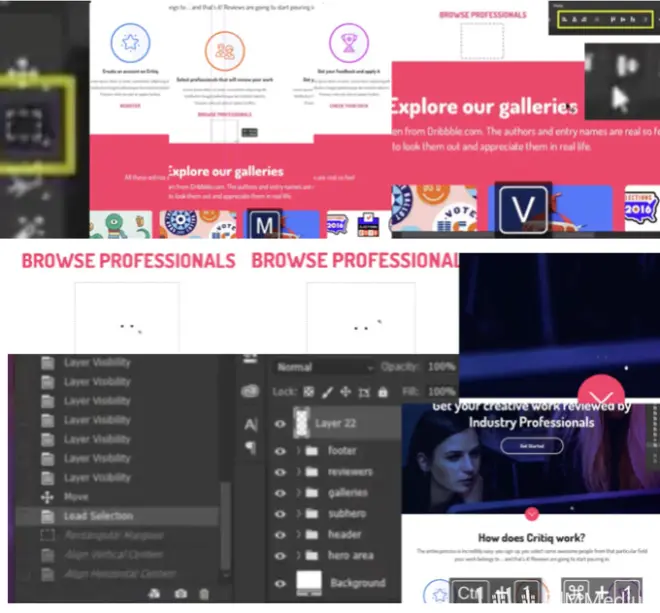Click the small red down-arrow below the hero image
Image resolution: width=660 pixels, height=613 pixels.
click(532, 513)
